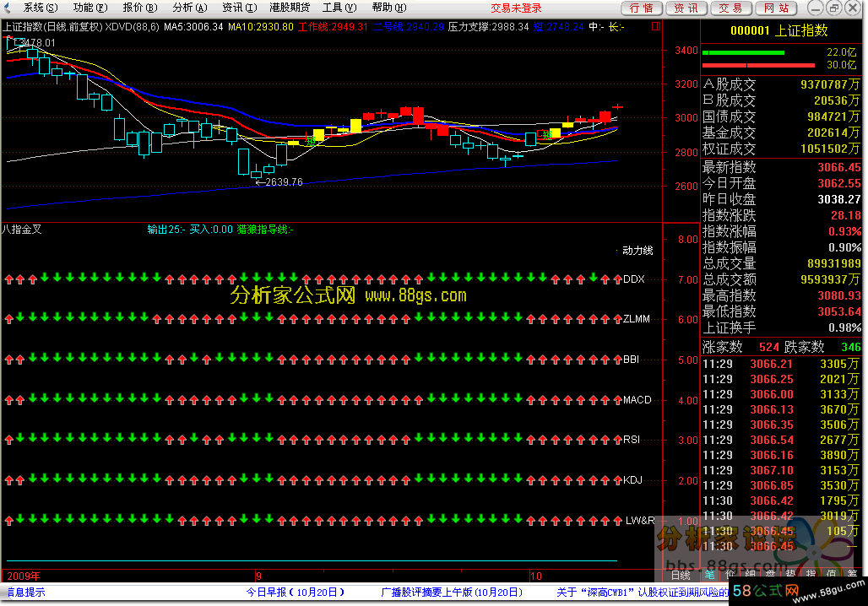Click the blue back arrow icon
Image resolution: width=868 pixels, height=606 pixels.
7,8
